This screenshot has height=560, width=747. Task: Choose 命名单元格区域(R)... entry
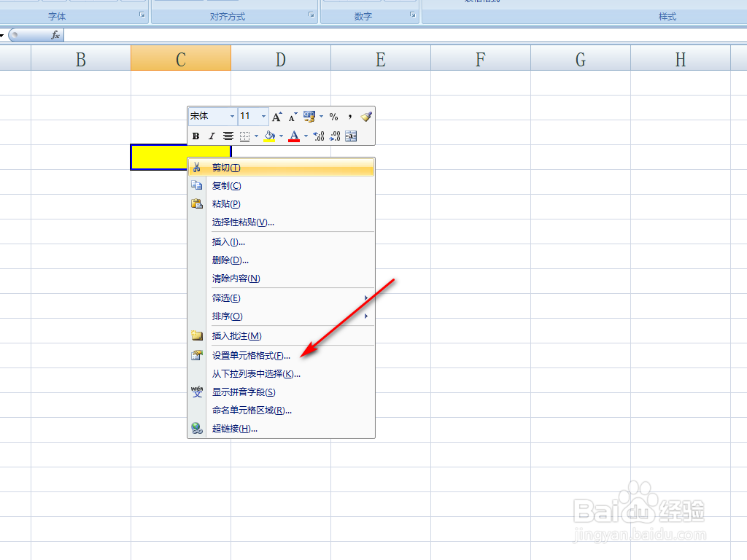[281, 411]
